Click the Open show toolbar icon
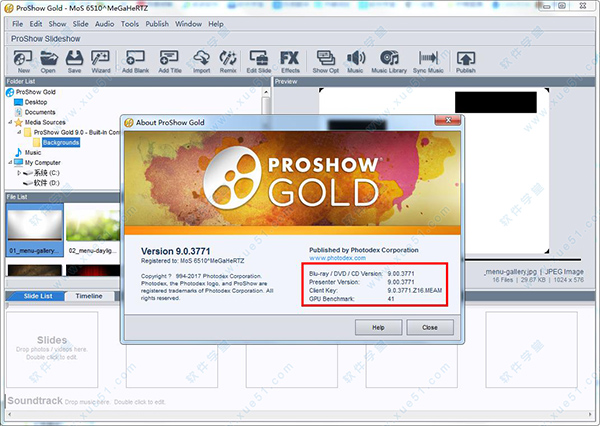This screenshot has height=426, width=600. [x=49, y=61]
